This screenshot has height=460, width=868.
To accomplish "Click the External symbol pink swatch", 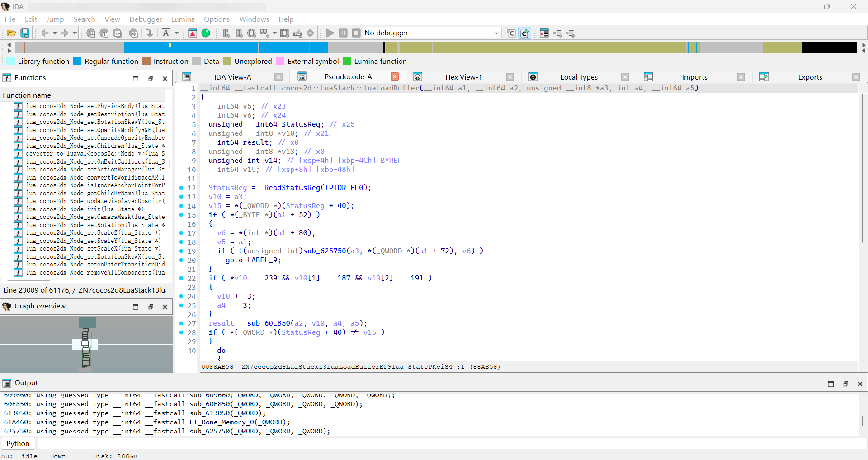I will click(280, 61).
